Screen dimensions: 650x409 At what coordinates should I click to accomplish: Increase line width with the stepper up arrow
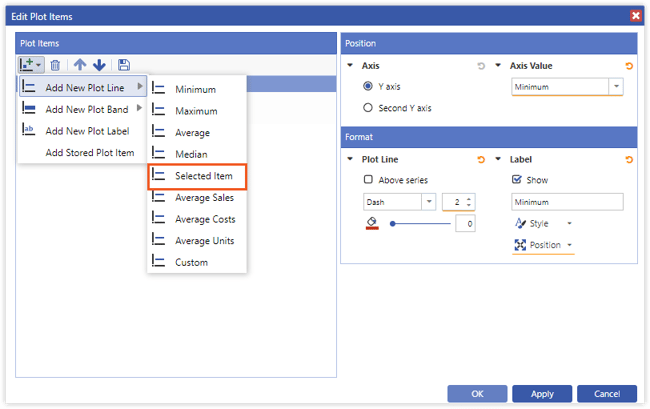point(469,199)
